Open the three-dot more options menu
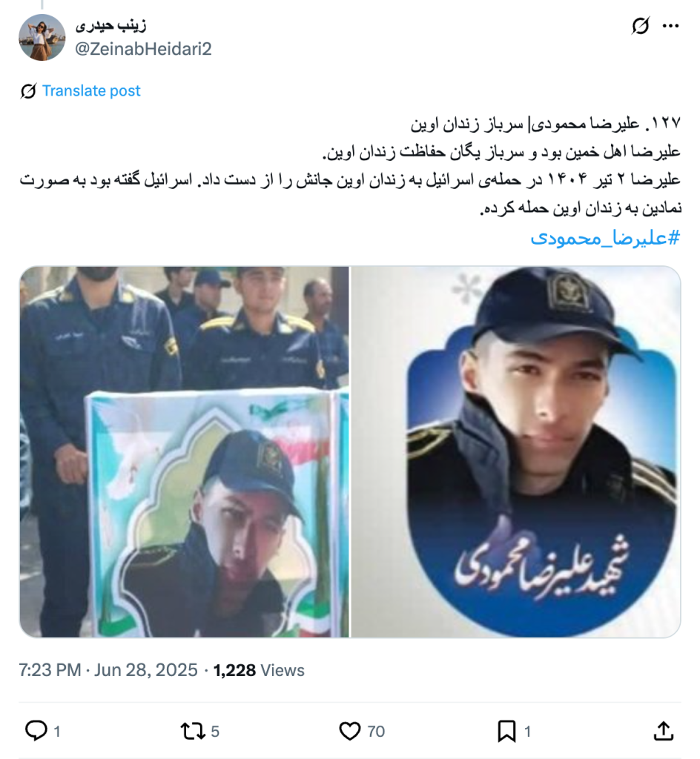700x759 pixels. click(670, 26)
